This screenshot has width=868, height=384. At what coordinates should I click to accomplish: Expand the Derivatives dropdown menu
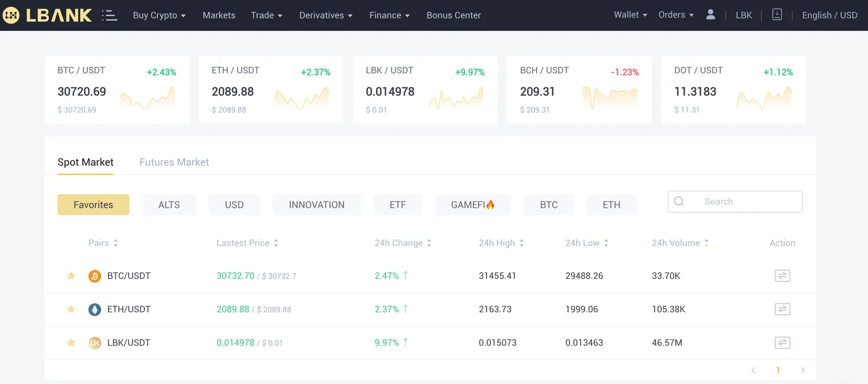pos(326,15)
